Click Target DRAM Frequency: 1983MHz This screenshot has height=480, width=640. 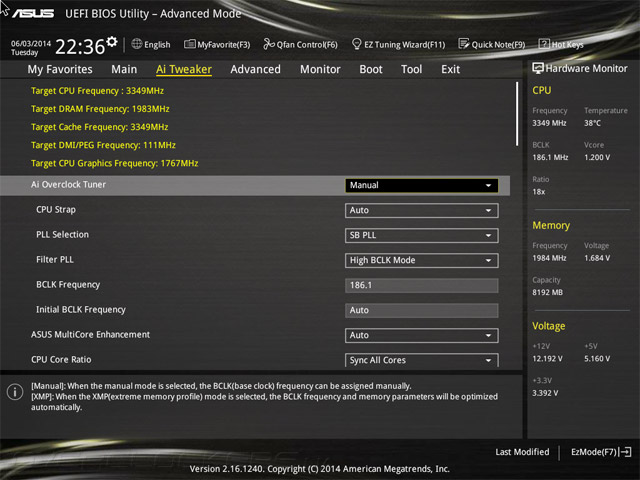tap(100, 109)
